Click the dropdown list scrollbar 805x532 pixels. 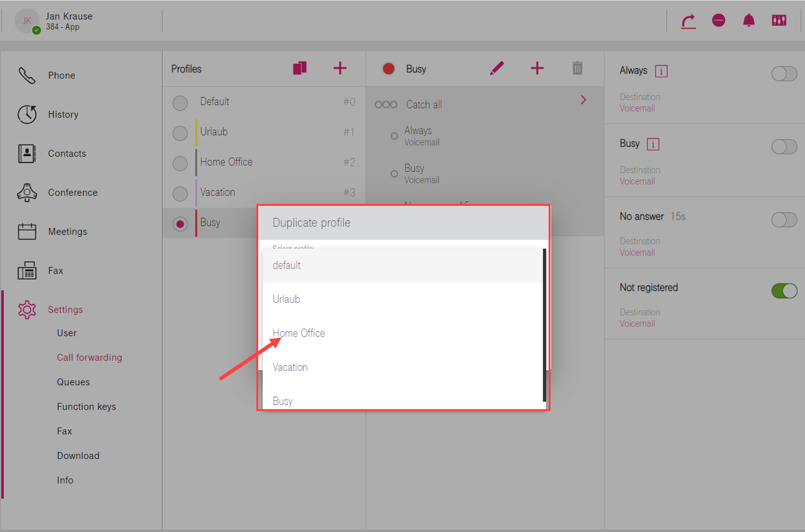tap(544, 324)
